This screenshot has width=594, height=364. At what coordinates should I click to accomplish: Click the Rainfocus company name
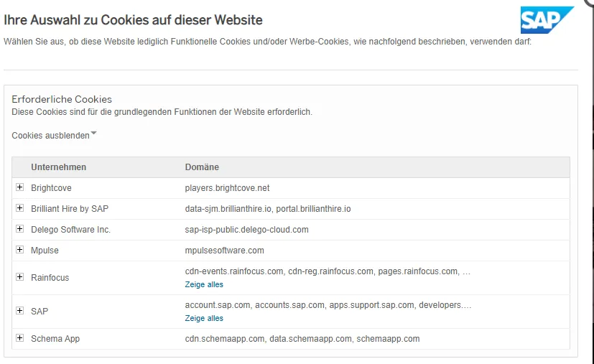click(x=50, y=277)
